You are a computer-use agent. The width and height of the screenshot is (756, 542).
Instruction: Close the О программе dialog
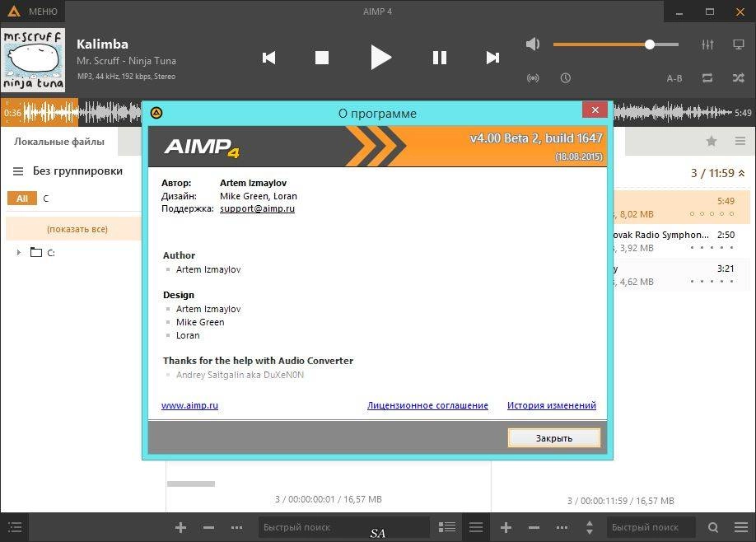point(595,110)
